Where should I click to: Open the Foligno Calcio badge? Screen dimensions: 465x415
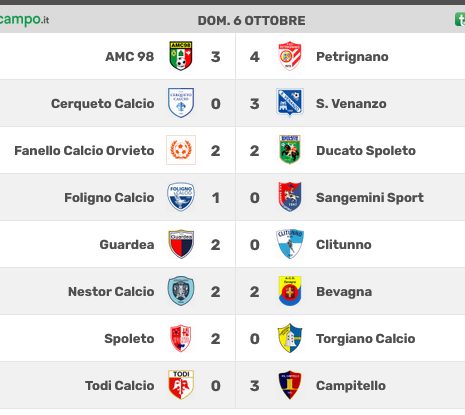[181, 197]
